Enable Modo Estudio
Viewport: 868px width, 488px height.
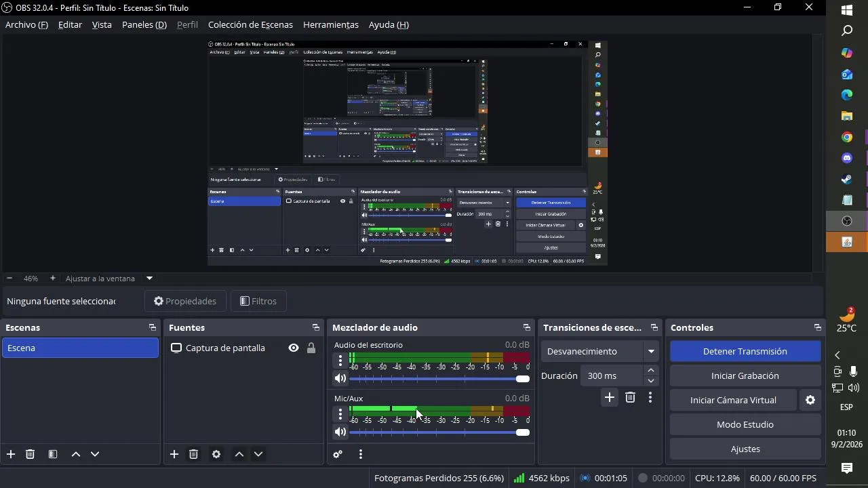pyautogui.click(x=745, y=424)
